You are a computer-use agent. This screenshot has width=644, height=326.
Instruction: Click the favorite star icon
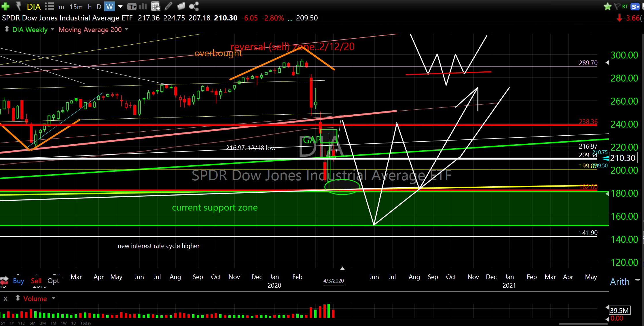tap(607, 6)
